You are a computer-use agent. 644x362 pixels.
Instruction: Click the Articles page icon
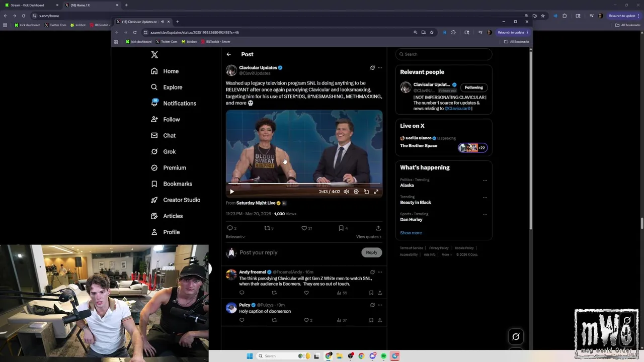(x=154, y=216)
